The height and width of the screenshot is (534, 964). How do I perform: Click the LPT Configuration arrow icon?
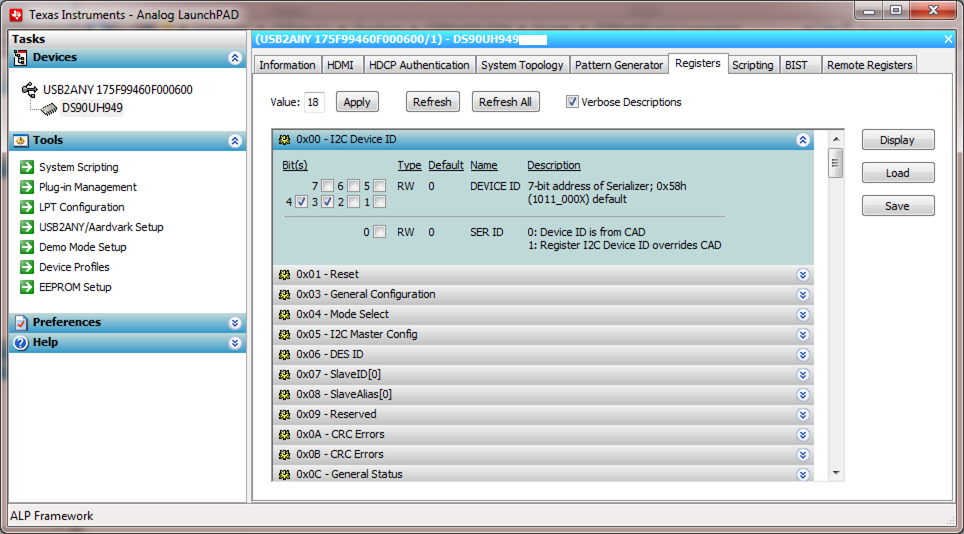pos(26,207)
